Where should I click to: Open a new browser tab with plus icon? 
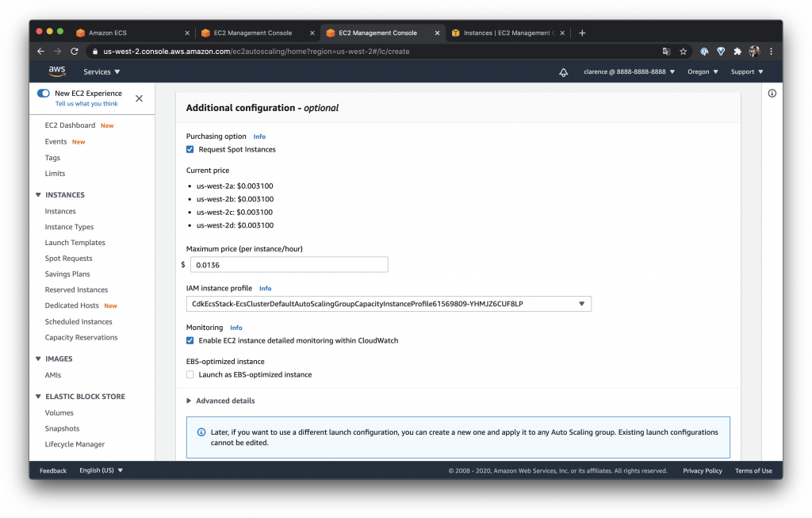click(x=582, y=33)
